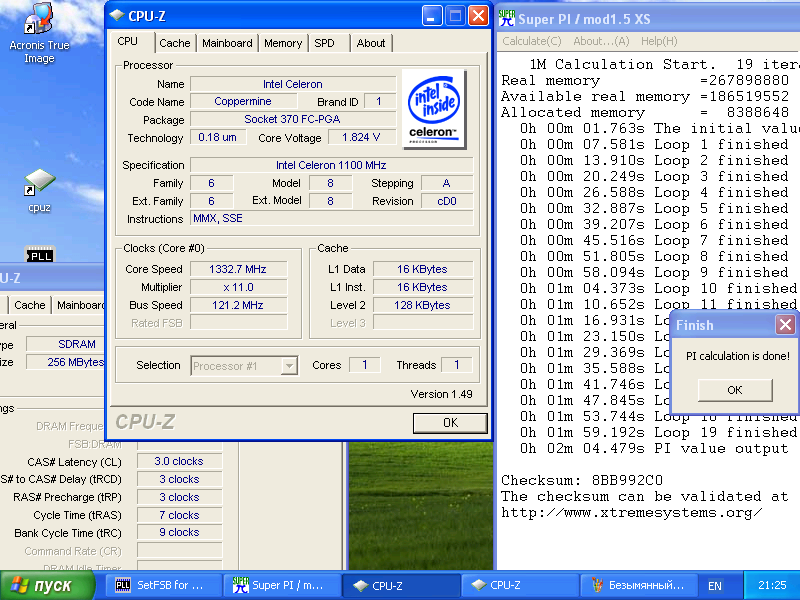Click the Instructions field MMX, SSE

(x=332, y=218)
